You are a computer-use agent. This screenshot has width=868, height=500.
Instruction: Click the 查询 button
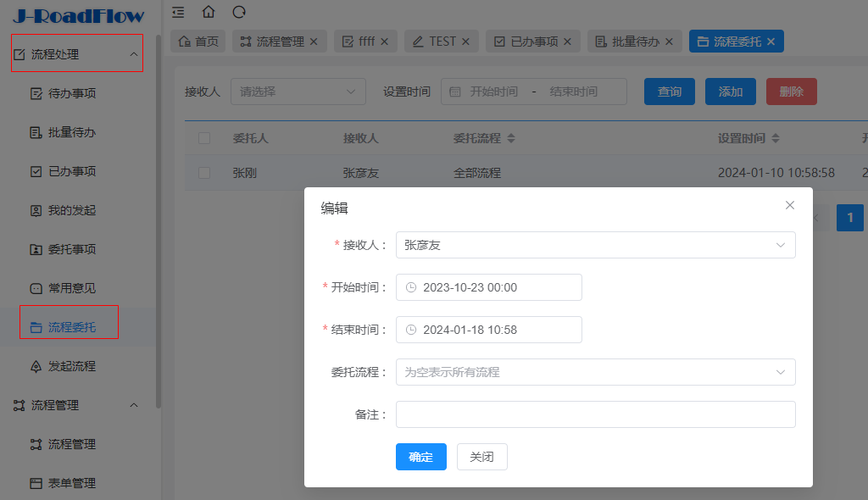(x=670, y=92)
